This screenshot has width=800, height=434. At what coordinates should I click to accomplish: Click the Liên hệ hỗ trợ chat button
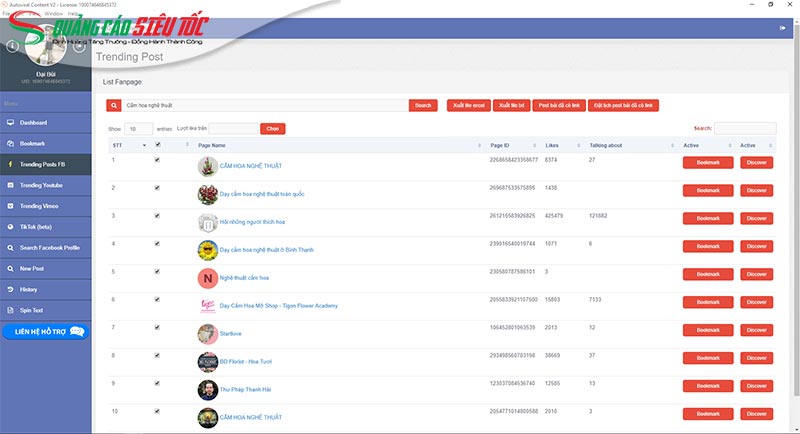[x=49, y=331]
